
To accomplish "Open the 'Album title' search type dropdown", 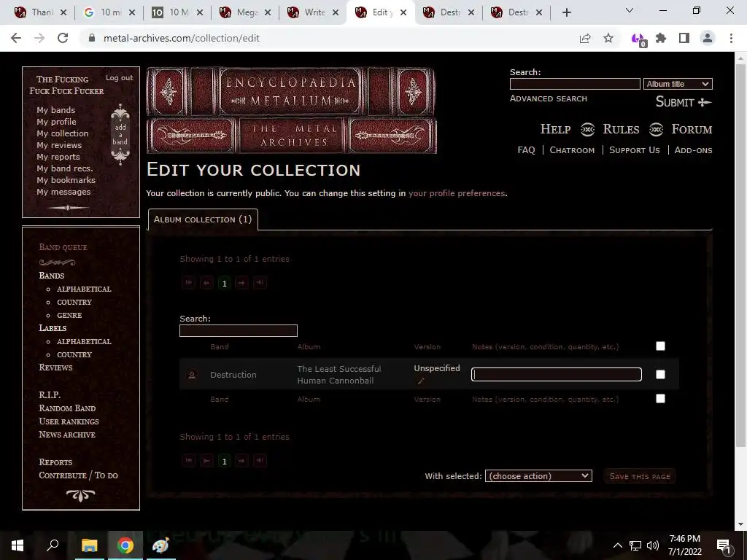I will pyautogui.click(x=678, y=84).
